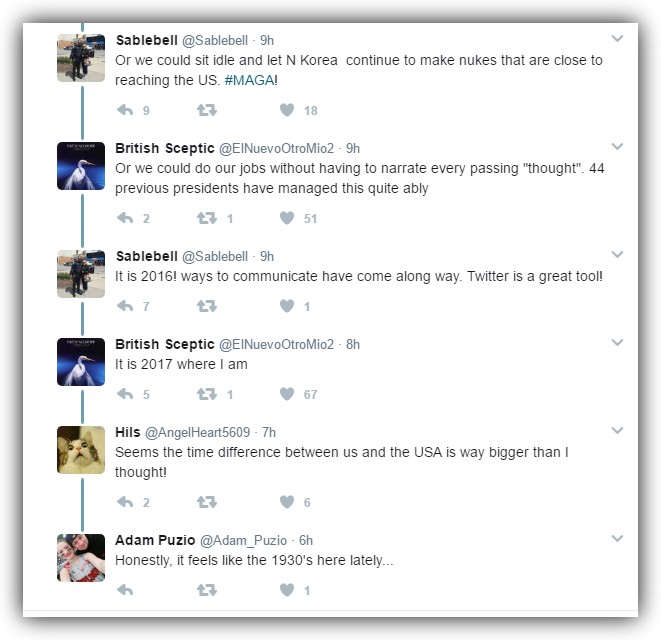Visit the @AngelHeart5609 profile handle

click(198, 432)
